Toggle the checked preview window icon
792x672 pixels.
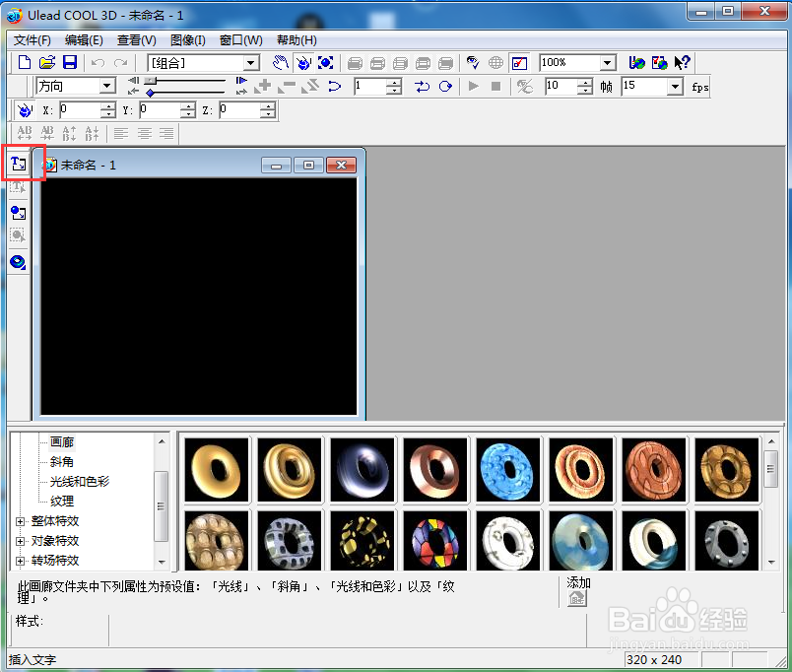click(519, 63)
